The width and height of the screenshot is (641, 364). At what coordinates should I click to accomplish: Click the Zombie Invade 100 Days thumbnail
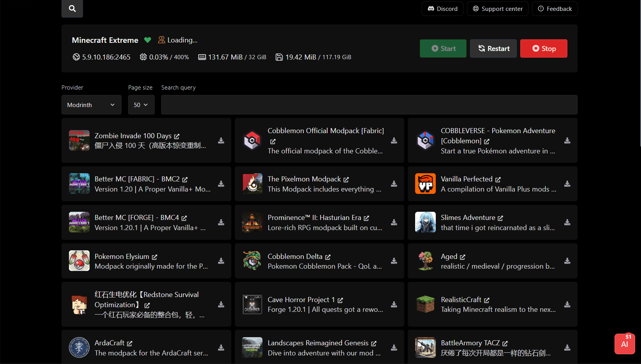(79, 141)
